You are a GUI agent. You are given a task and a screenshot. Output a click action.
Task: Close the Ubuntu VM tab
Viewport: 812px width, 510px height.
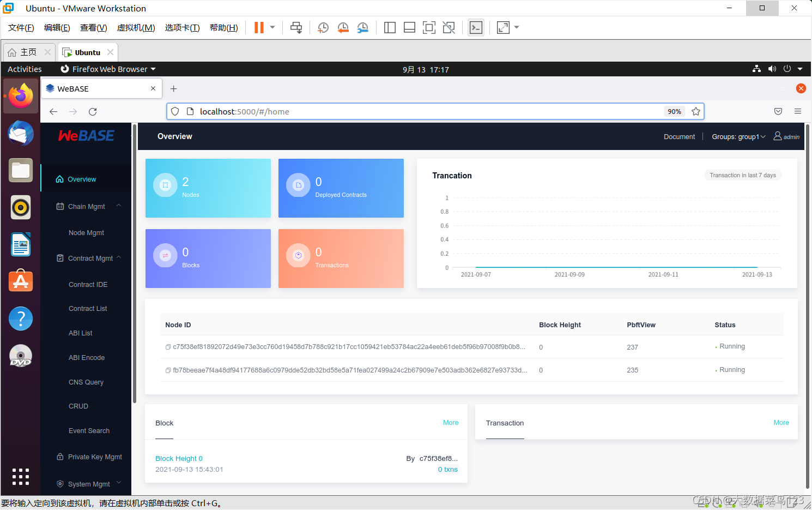111,52
